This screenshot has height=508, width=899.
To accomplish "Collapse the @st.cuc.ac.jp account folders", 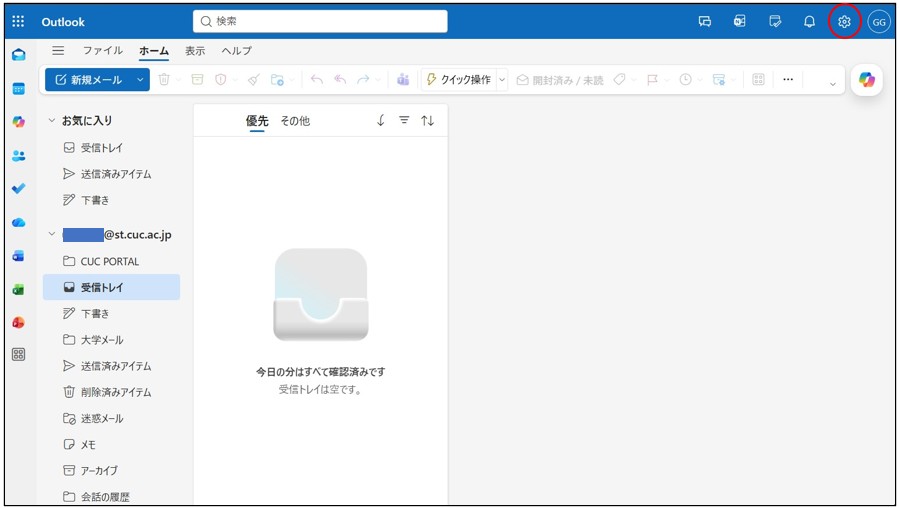I will [52, 235].
